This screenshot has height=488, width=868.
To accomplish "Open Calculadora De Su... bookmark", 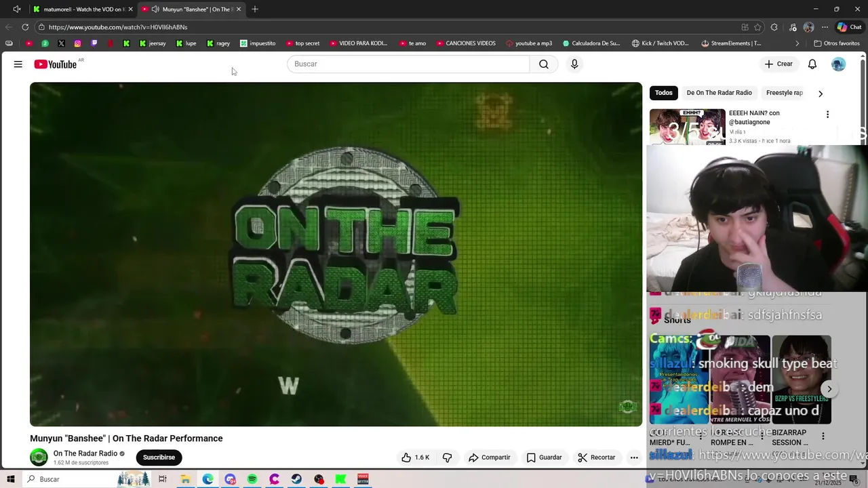I will (x=591, y=43).
